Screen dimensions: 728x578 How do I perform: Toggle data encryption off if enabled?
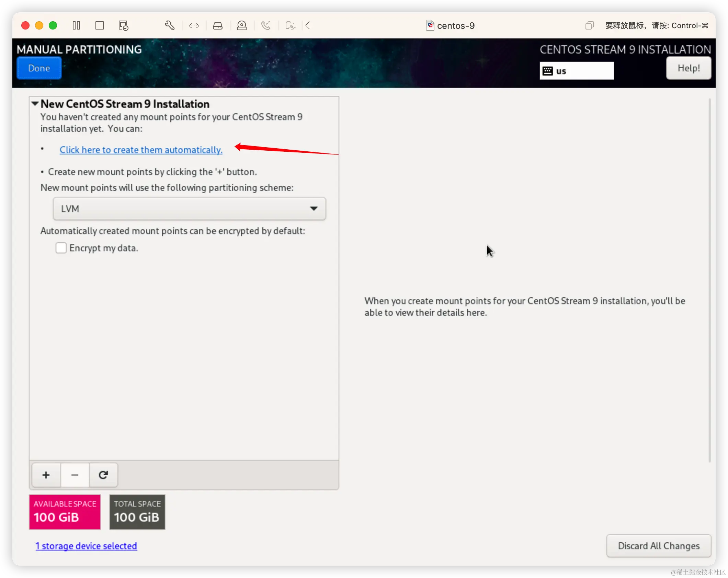tap(61, 248)
